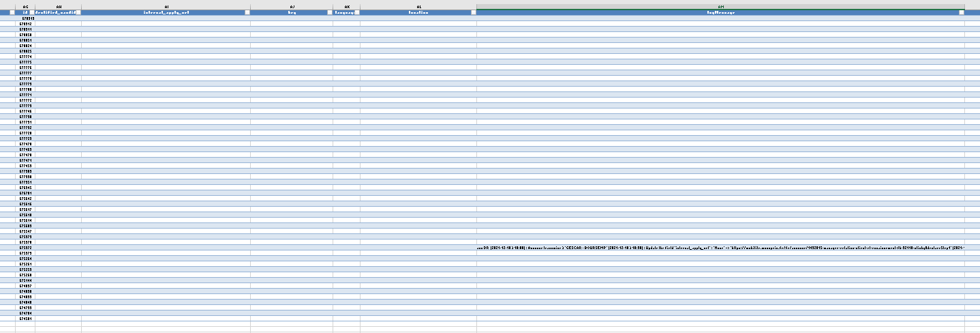980x333 pixels.
Task: Select column AI by its letter header
Action: tap(166, 6)
